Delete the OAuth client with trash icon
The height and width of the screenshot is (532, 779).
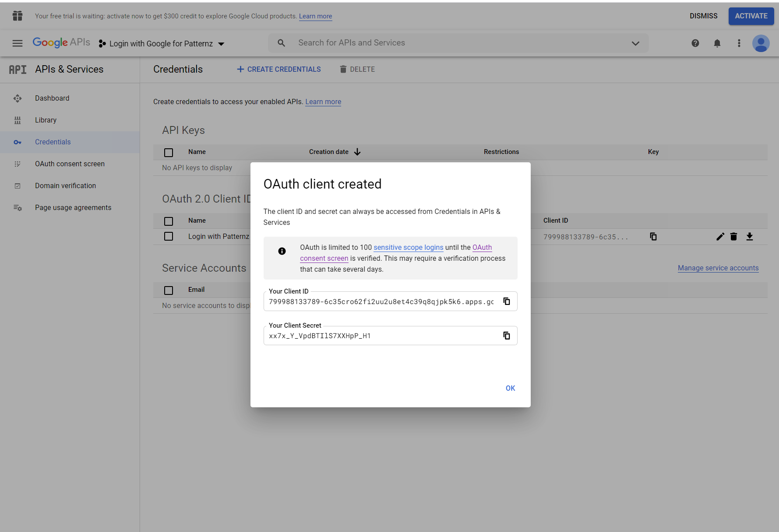point(733,237)
